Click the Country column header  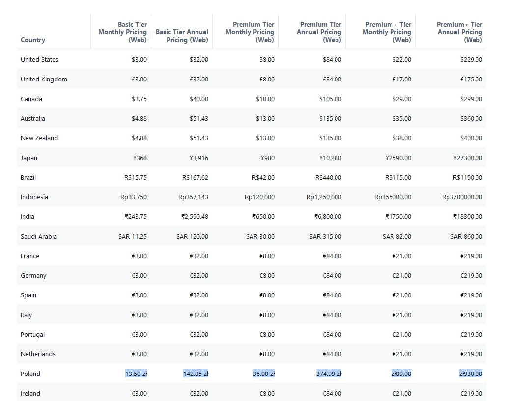[33, 40]
